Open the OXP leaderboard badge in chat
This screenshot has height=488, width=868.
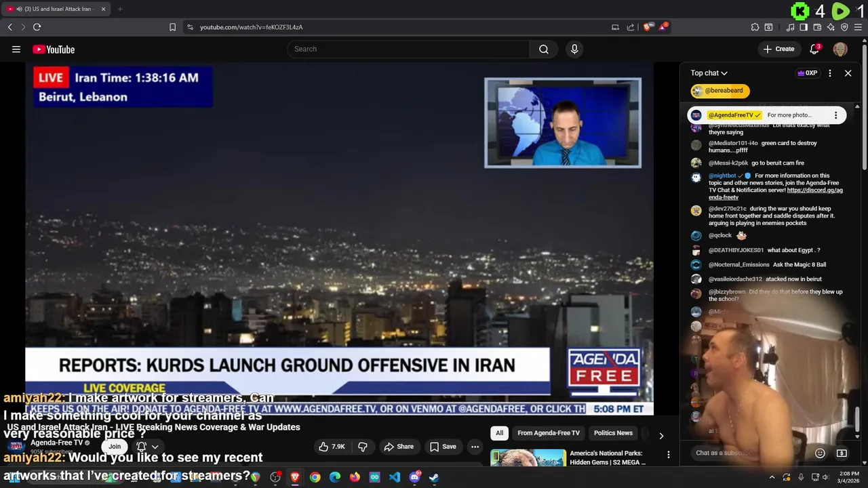[x=808, y=73]
